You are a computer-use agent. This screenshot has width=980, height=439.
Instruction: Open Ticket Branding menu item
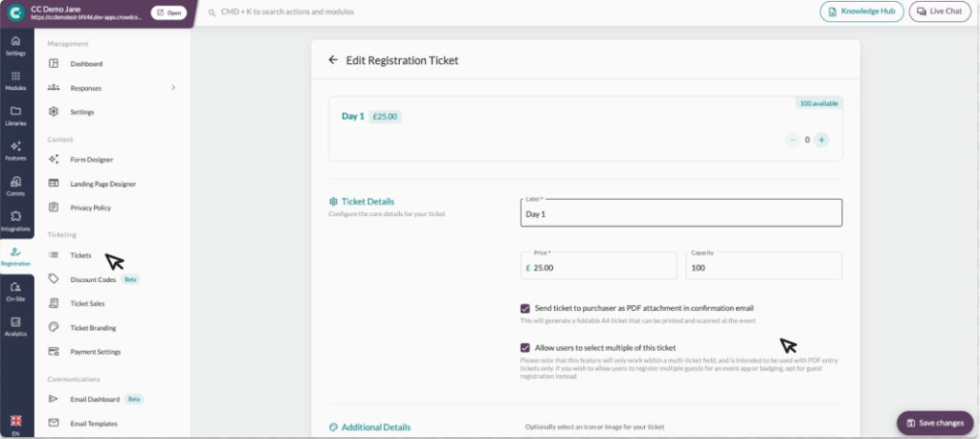93,328
